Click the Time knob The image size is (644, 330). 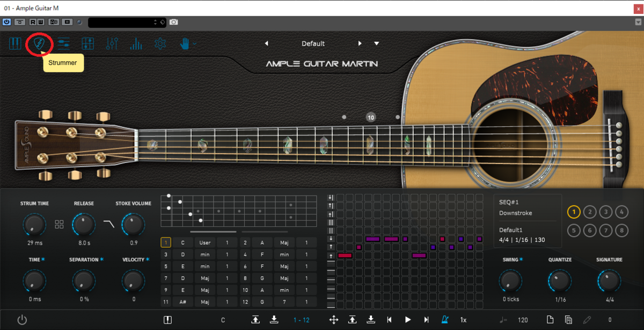coord(34,281)
